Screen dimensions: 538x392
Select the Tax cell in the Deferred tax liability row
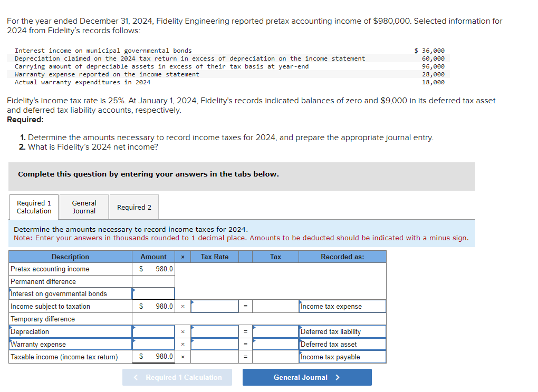pos(275,331)
